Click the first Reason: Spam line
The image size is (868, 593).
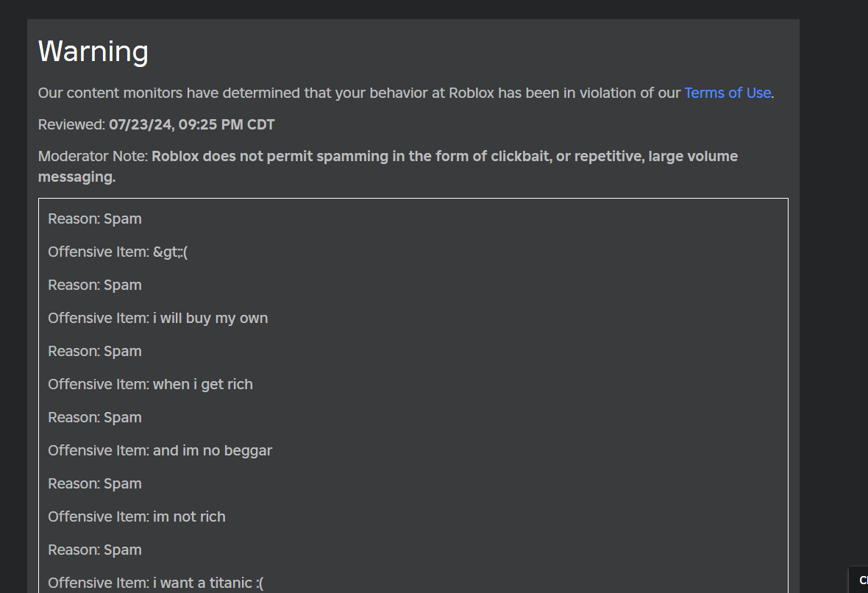95,219
